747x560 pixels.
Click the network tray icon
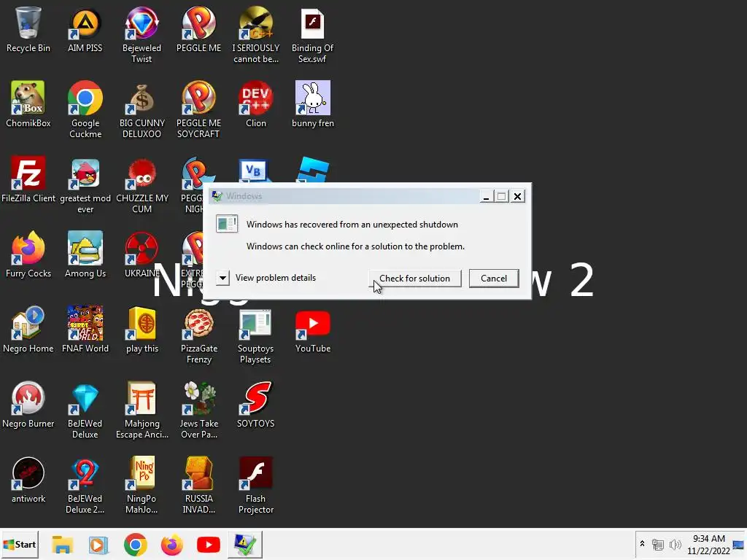click(x=658, y=544)
